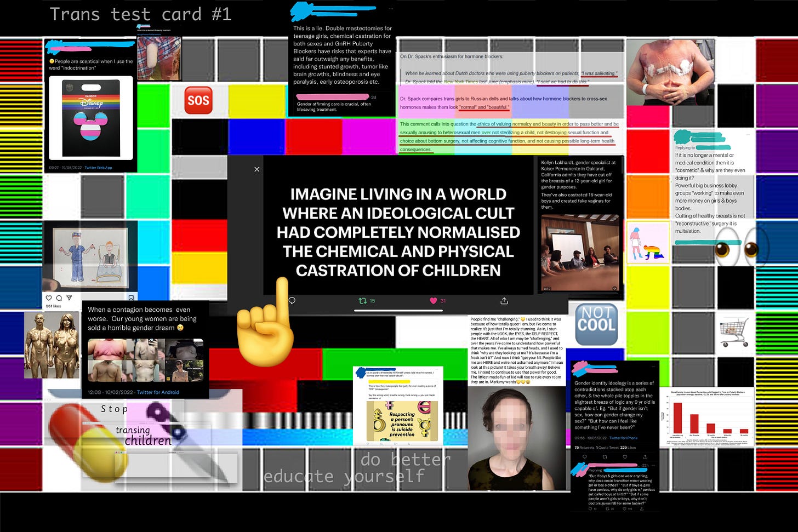Click highlighted 'This comment calls into question' paragraph

[509, 136]
